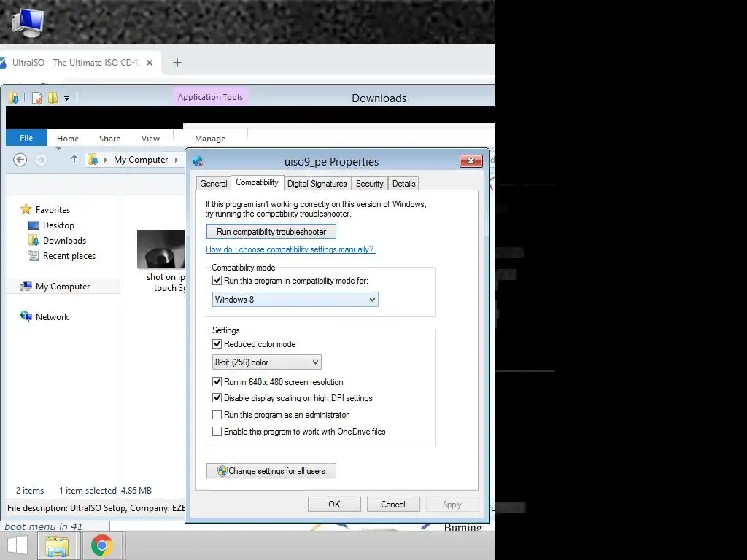Uncheck Disable display scaling on high DPI
This screenshot has width=747, height=560.
[x=217, y=397]
